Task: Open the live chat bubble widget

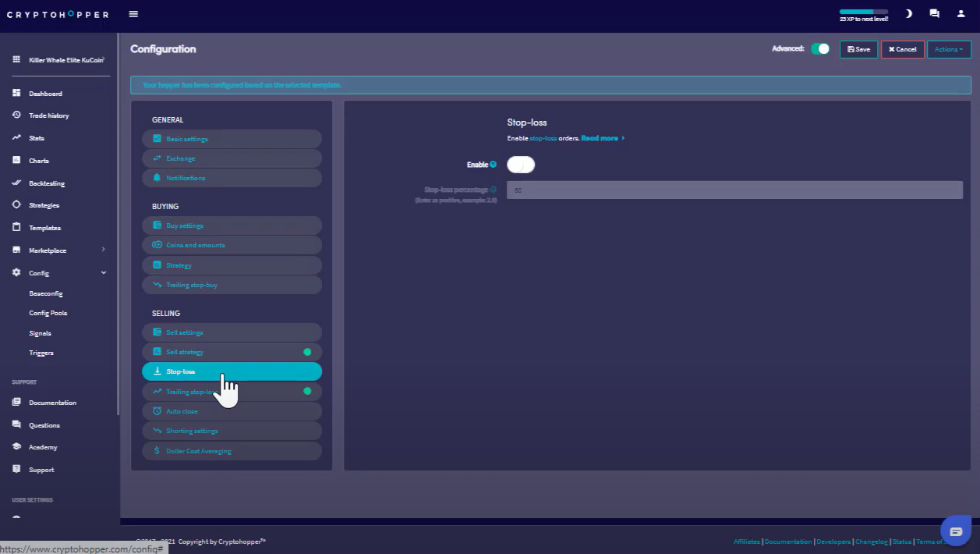Action: click(956, 531)
